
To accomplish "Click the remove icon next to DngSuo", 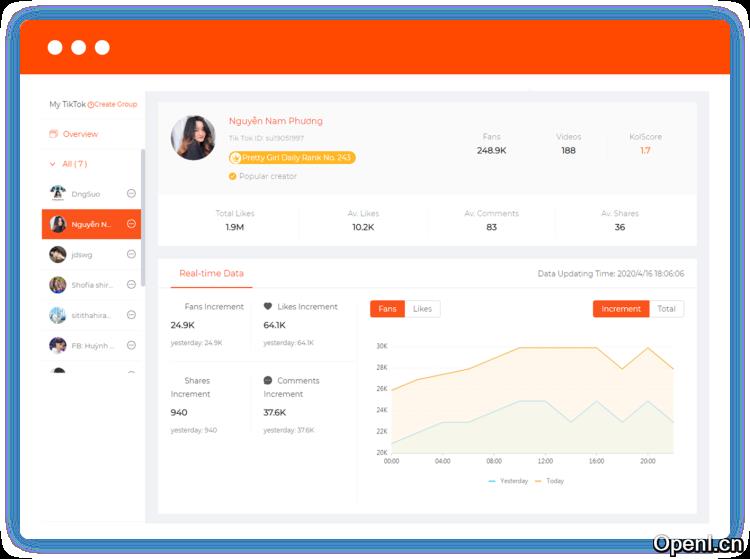I will [x=131, y=193].
